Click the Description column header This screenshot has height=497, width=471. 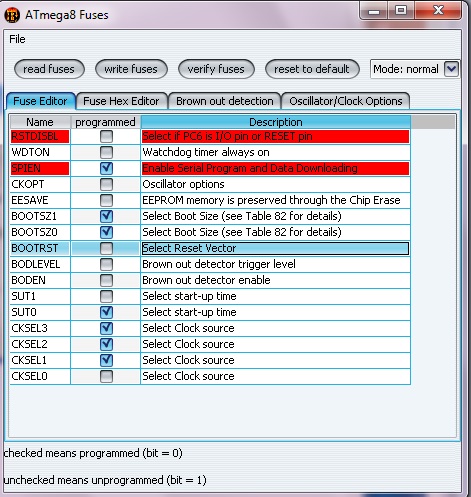[276, 122]
